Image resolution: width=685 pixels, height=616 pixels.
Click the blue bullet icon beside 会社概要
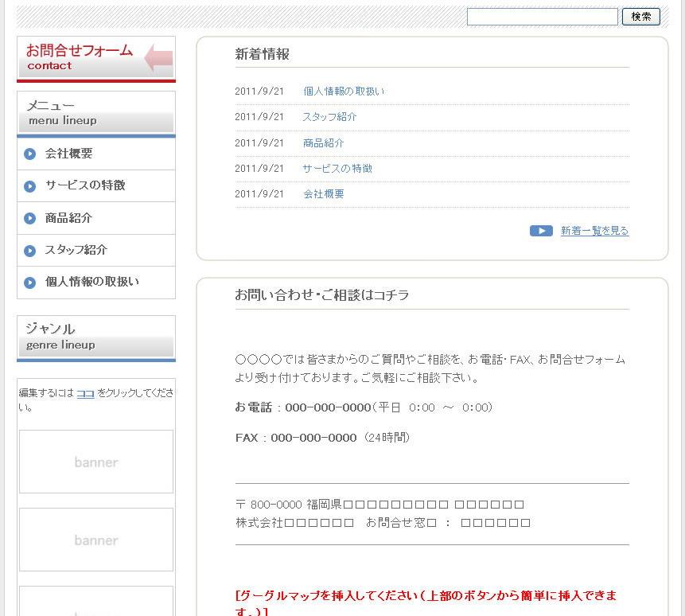point(30,154)
